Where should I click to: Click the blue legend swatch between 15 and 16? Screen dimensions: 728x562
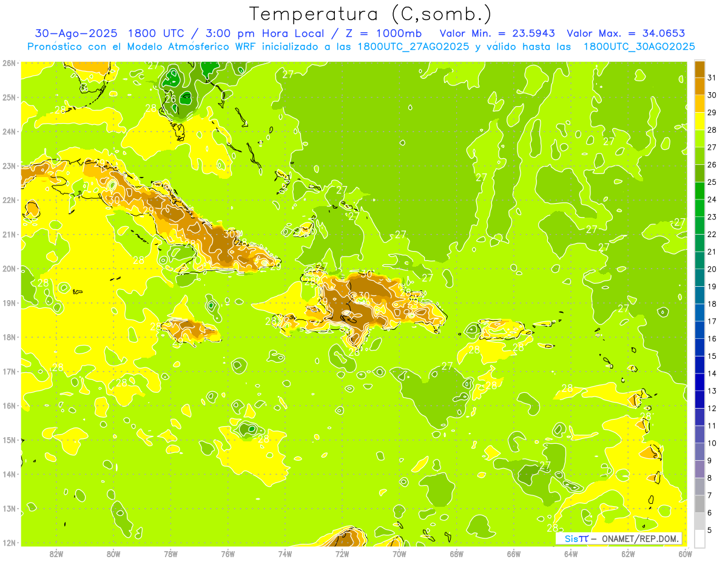point(699,347)
